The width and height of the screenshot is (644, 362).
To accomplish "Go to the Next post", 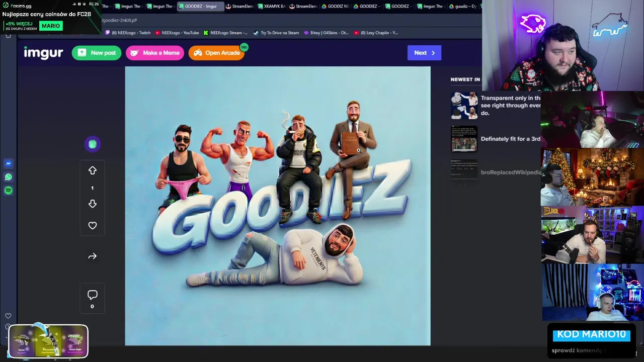I will point(424,53).
